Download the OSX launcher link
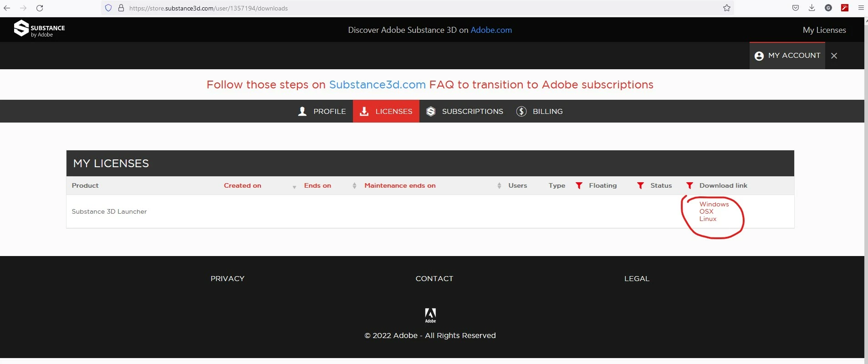The image size is (868, 364). (x=706, y=211)
